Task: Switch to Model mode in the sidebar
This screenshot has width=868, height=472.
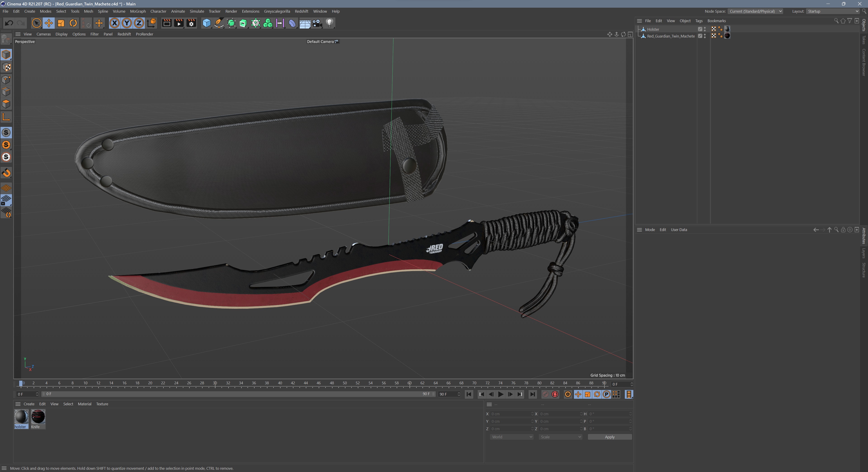Action: click(6, 54)
